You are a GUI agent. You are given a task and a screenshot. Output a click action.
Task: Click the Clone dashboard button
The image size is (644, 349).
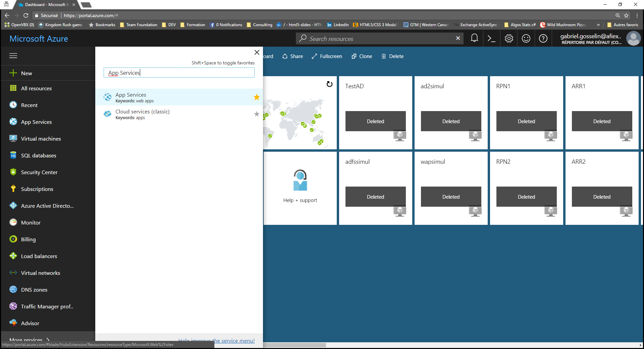point(362,56)
